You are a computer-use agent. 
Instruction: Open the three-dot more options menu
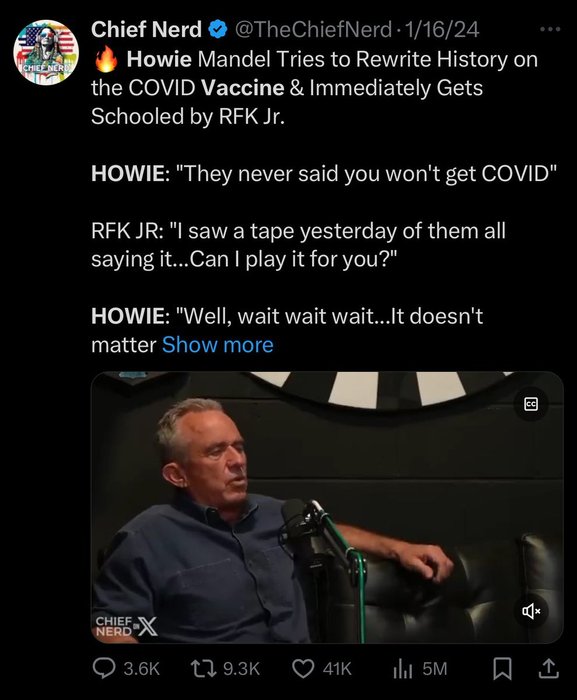[x=550, y=29]
